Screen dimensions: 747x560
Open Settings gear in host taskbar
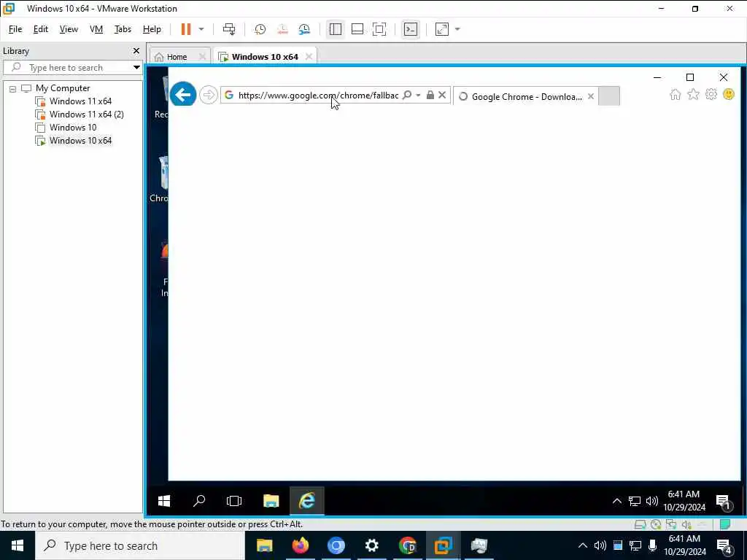(x=371, y=545)
